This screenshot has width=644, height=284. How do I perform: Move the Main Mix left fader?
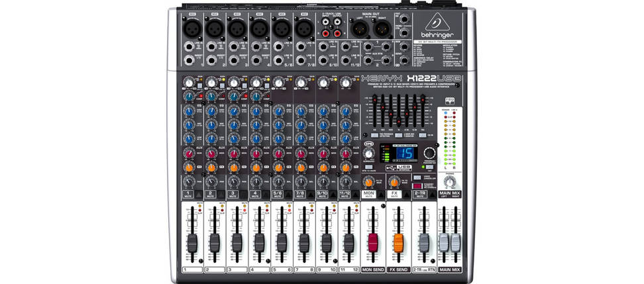tap(443, 243)
